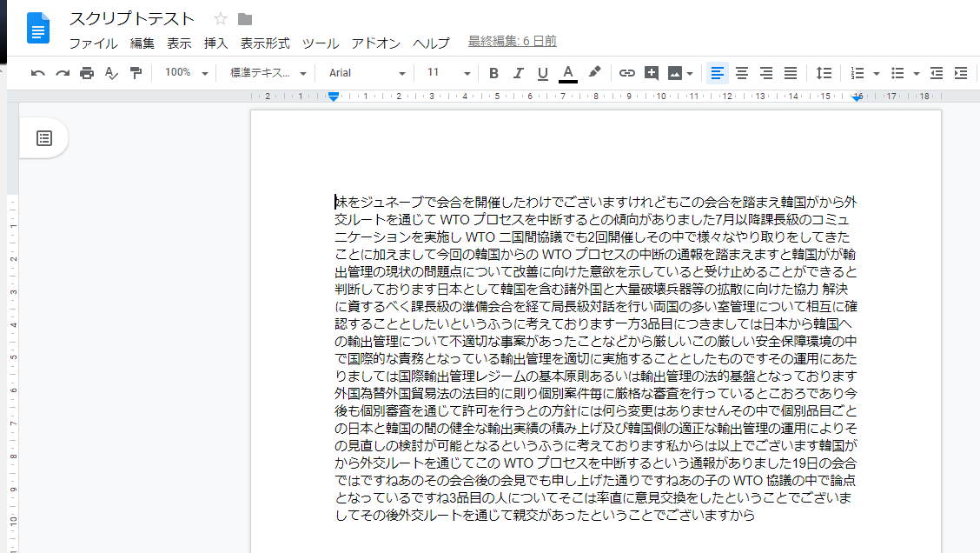
Task: Add a comment with plus icon
Action: click(x=652, y=73)
